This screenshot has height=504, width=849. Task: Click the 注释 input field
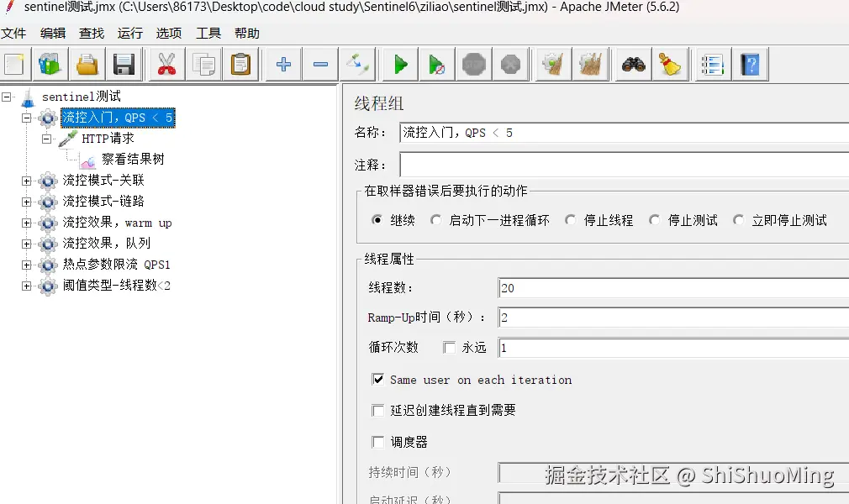[624, 164]
